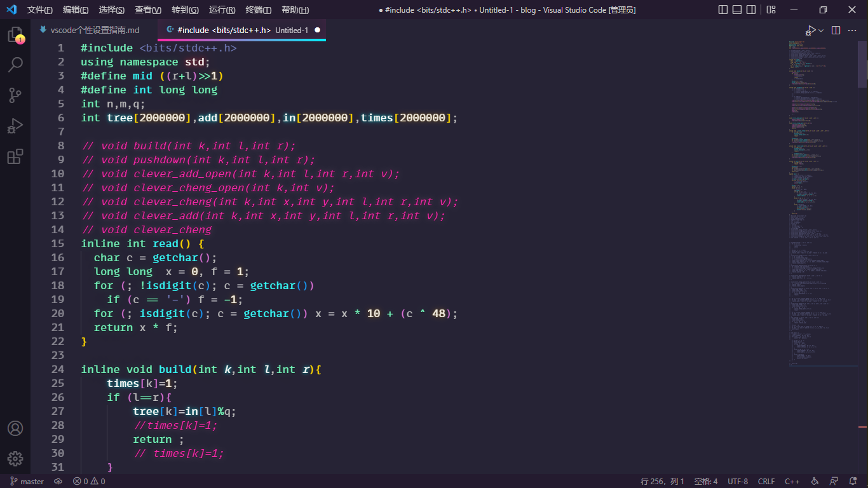868x488 pixels.
Task: Open the Search view in activity bar
Action: (15, 65)
